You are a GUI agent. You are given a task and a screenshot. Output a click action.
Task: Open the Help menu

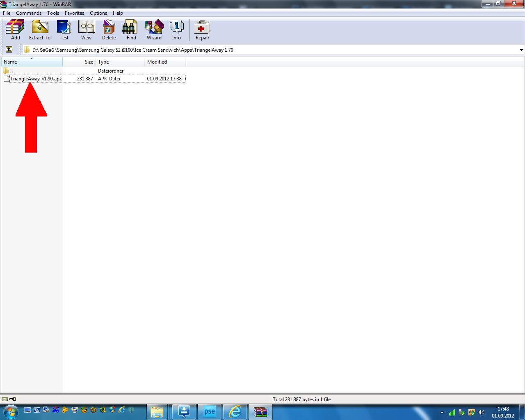[x=118, y=13]
